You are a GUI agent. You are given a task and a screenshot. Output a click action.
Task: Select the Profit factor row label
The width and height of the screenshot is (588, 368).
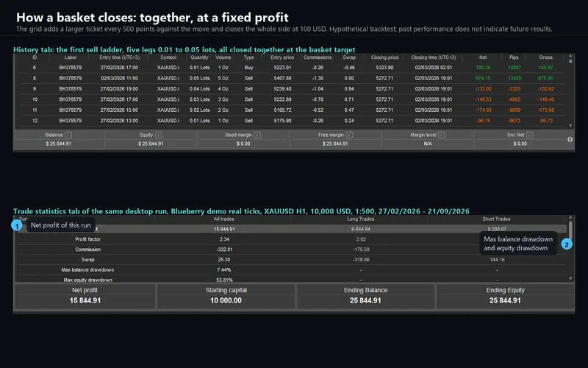(87, 239)
